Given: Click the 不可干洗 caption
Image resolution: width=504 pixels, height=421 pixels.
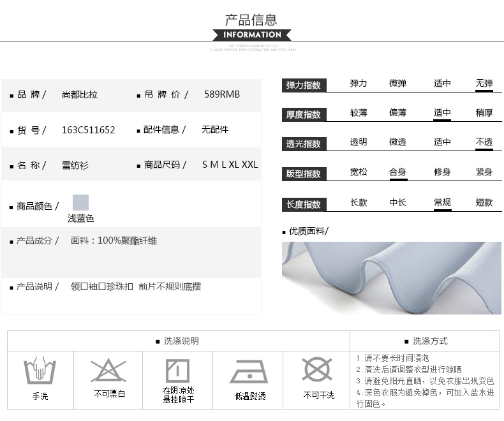Looking at the screenshot, I should click(x=319, y=395).
